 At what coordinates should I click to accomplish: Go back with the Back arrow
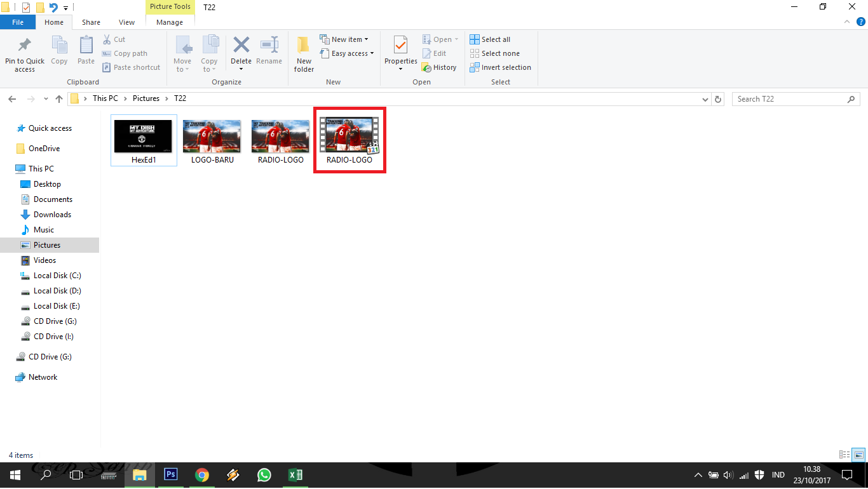pyautogui.click(x=13, y=99)
